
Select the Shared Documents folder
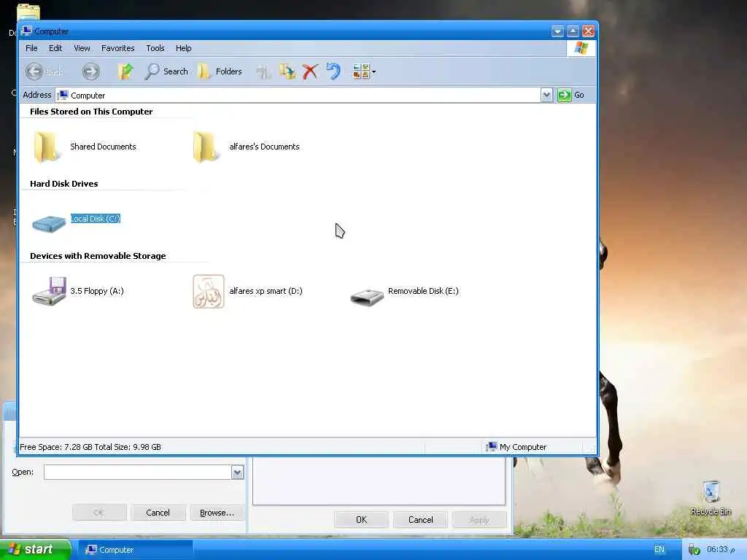point(85,147)
